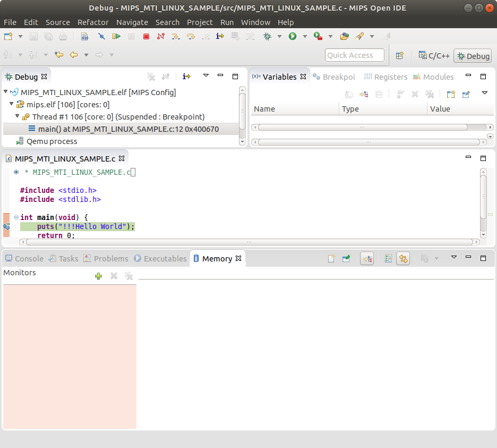Click the Value column header in Variables
The image size is (497, 448).
click(x=460, y=109)
